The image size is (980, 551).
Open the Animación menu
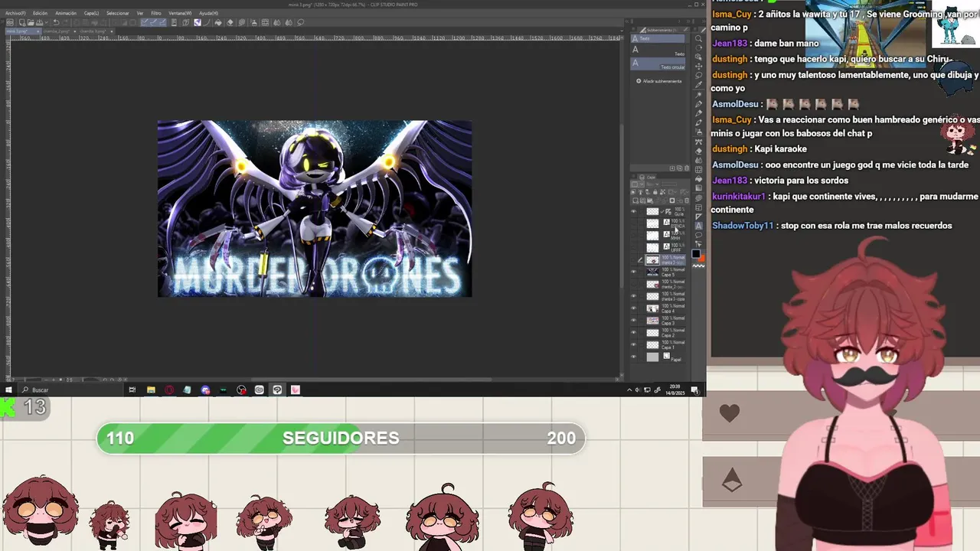point(66,13)
